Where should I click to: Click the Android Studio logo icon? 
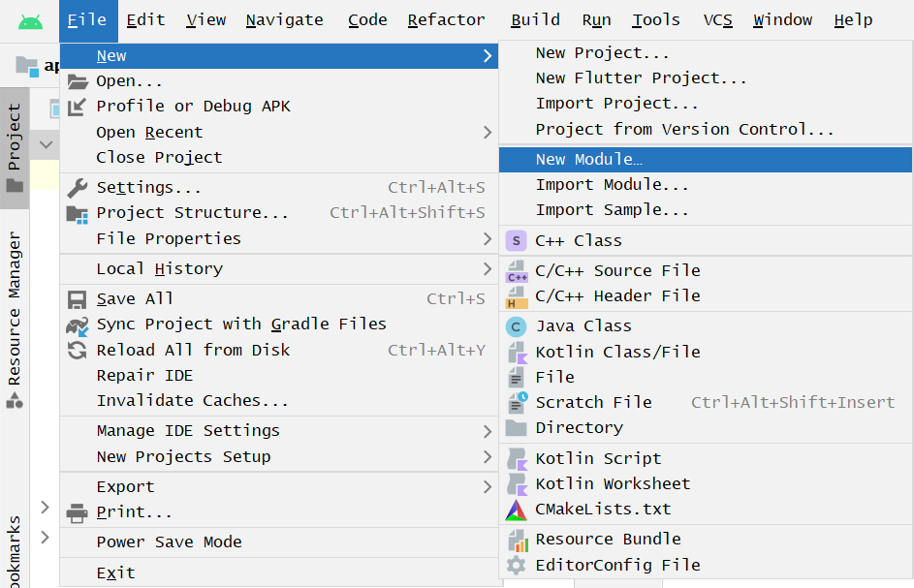click(30, 20)
